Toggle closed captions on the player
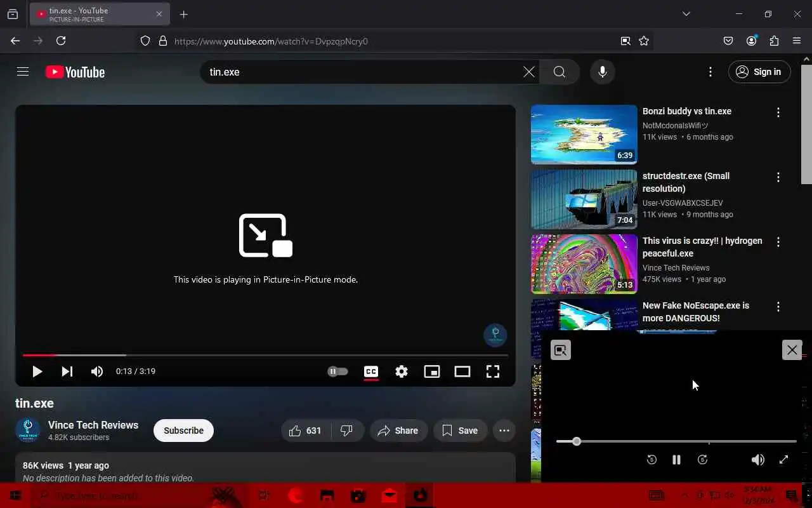Image resolution: width=812 pixels, height=508 pixels. pyautogui.click(x=371, y=371)
